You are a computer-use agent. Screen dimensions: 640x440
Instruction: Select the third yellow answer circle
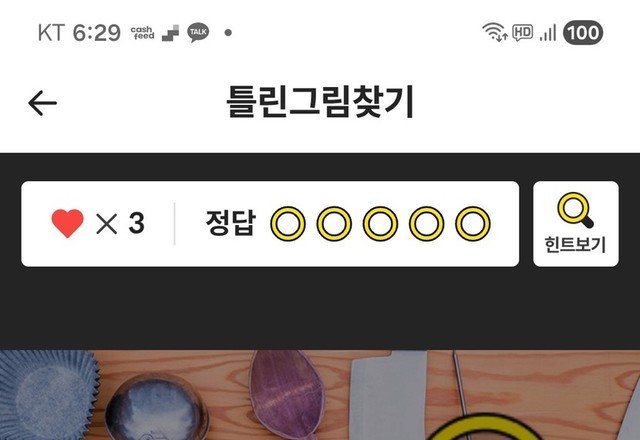[380, 224]
